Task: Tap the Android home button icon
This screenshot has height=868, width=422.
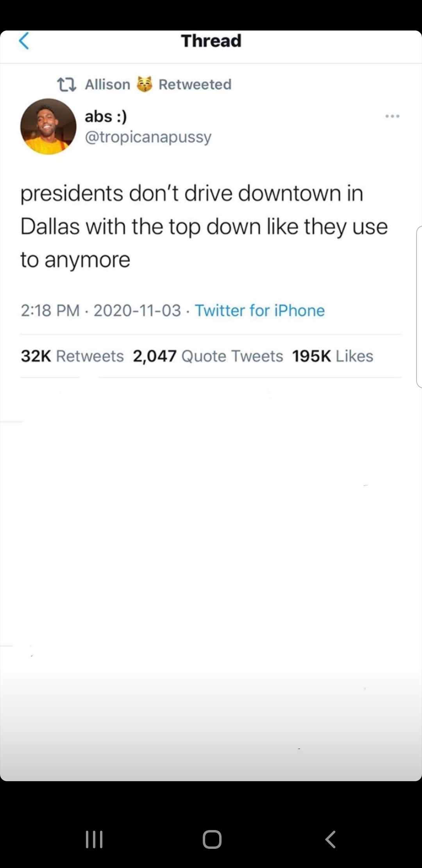Action: [212, 839]
